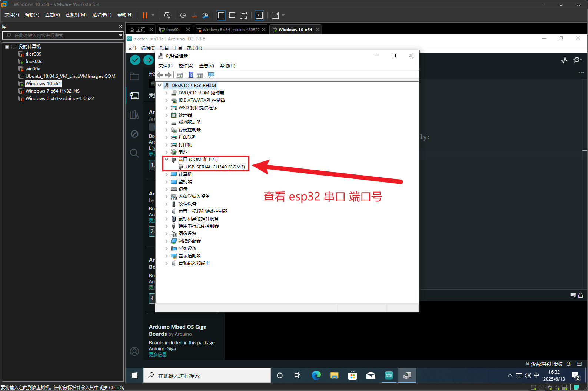This screenshot has width=588, height=391.
Task: Select tiler009 in the VMware library
Action: 33,54
